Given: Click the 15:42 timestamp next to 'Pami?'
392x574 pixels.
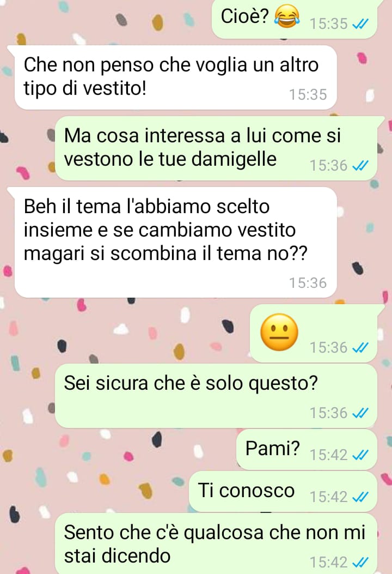Looking at the screenshot, I should coord(328,455).
